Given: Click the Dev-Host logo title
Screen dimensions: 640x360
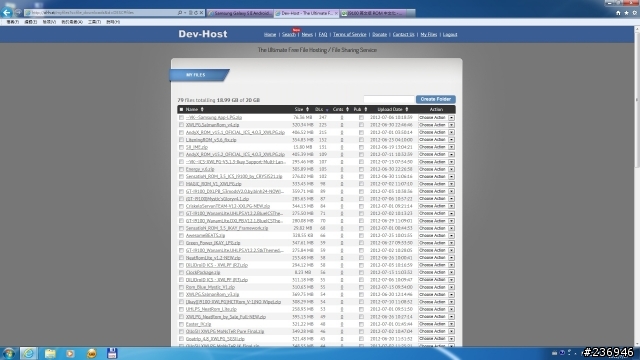Looking at the screenshot, I should (x=202, y=34).
